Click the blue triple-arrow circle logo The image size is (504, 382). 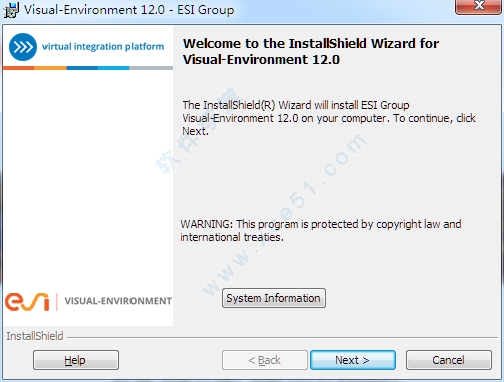point(23,47)
